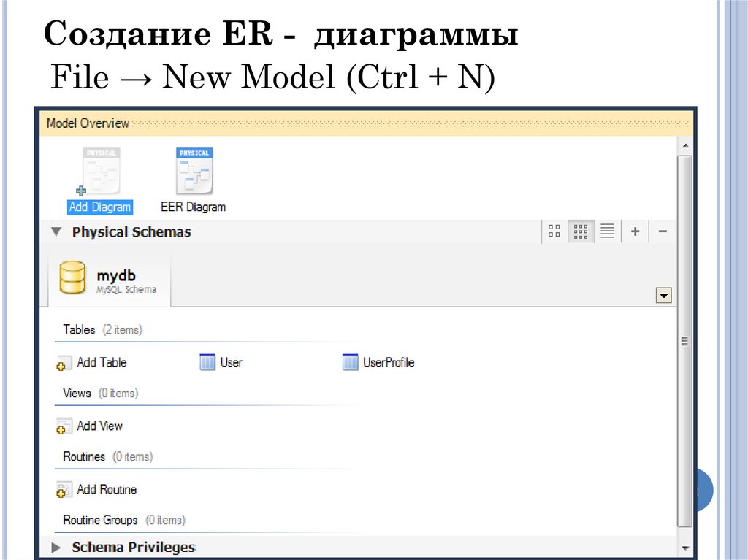Click the Add Table icon

(x=63, y=363)
